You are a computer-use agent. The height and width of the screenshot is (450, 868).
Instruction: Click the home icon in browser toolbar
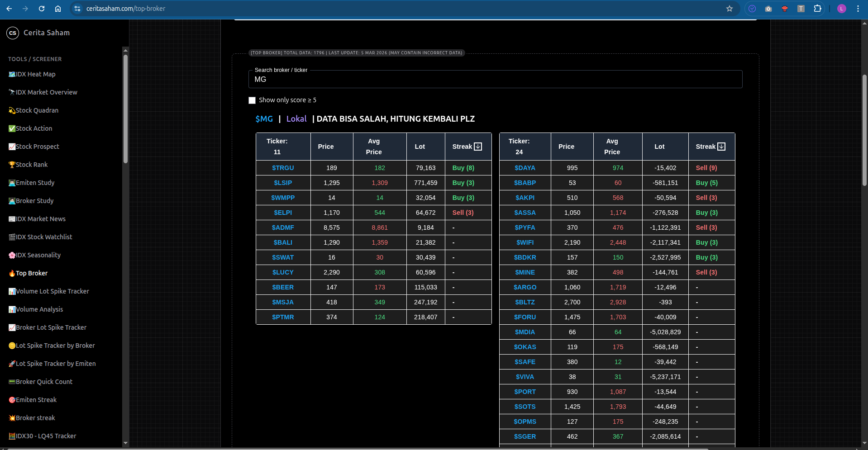point(58,9)
